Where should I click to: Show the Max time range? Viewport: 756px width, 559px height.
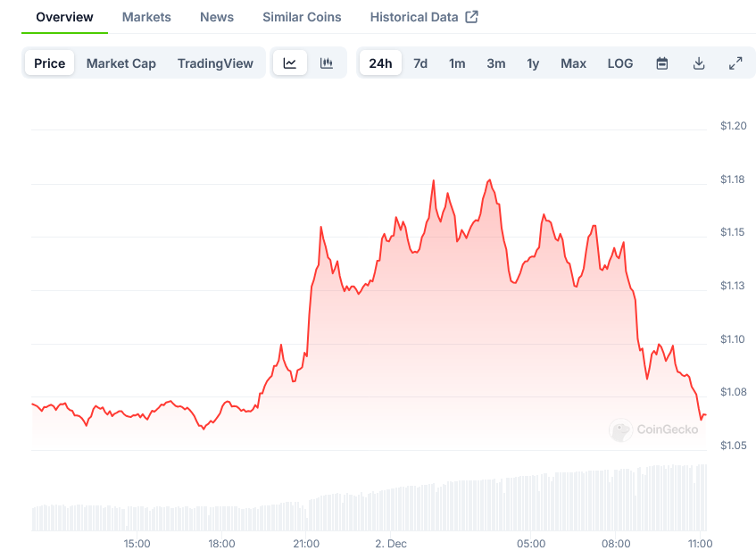(573, 63)
